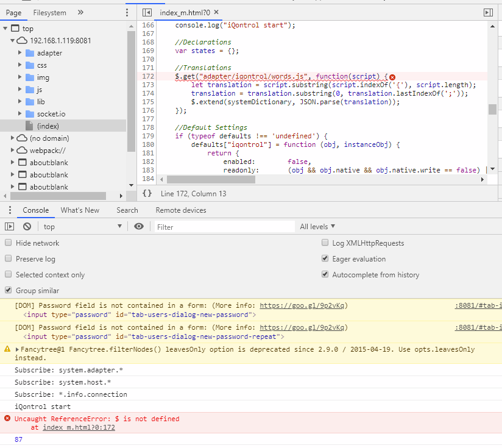Enable the Hide network checkbox

point(9,243)
